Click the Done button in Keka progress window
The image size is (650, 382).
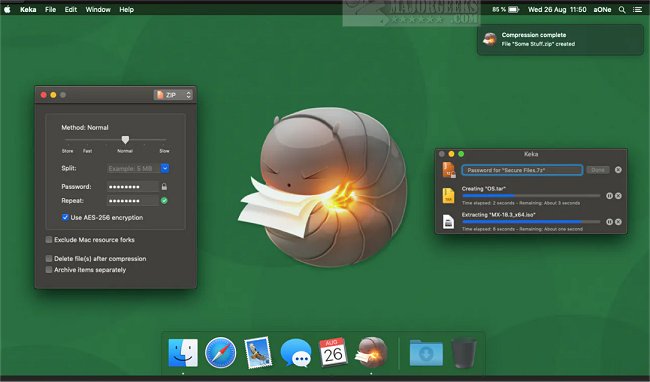[598, 170]
